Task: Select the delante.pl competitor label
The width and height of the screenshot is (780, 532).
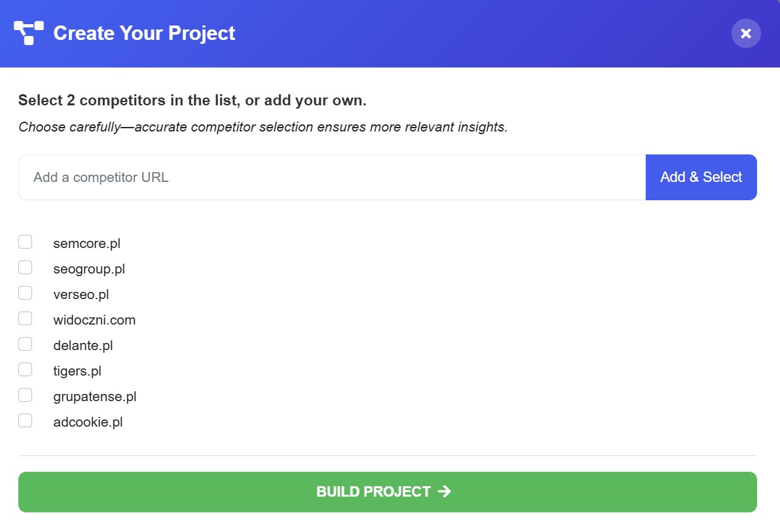Action: pos(83,346)
